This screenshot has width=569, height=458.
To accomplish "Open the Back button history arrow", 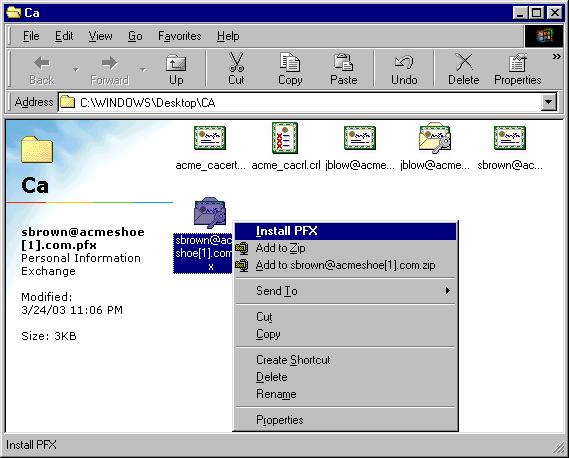I will [75, 69].
